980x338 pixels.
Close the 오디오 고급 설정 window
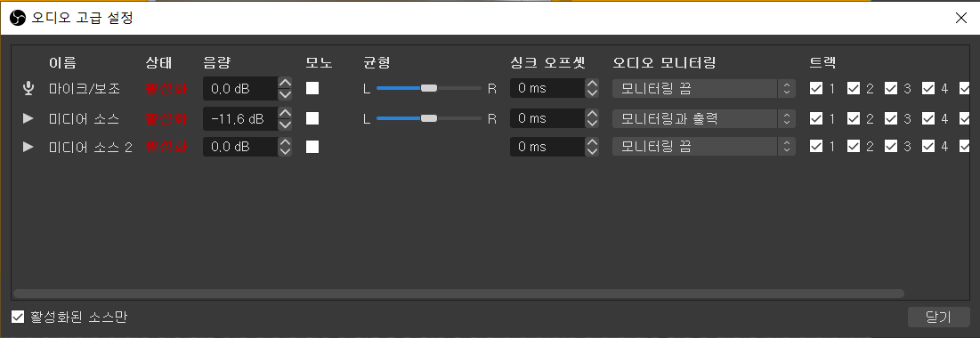(x=961, y=18)
